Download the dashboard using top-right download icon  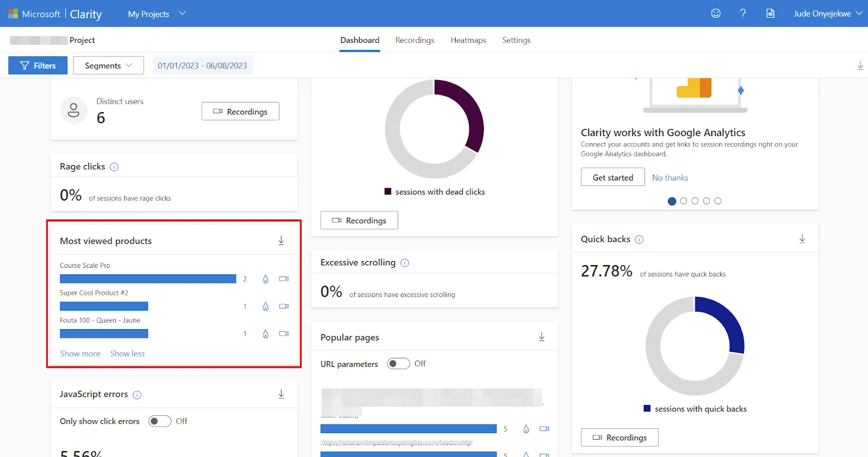(860, 66)
